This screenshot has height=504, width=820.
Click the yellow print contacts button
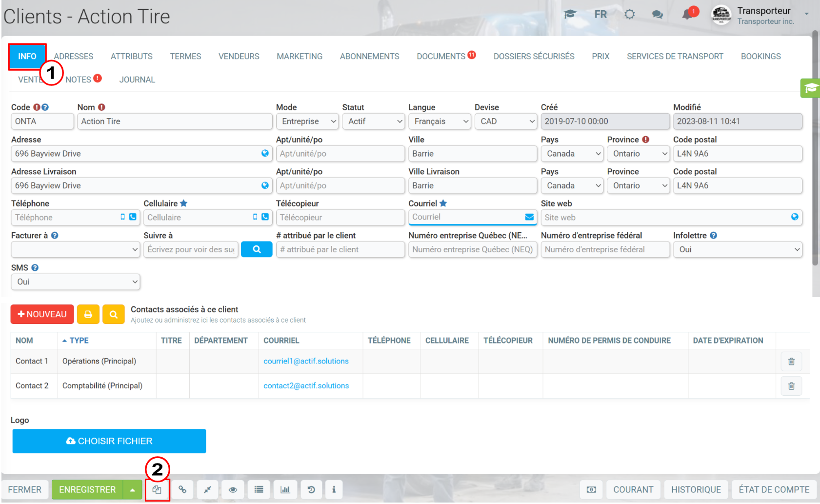tap(88, 314)
